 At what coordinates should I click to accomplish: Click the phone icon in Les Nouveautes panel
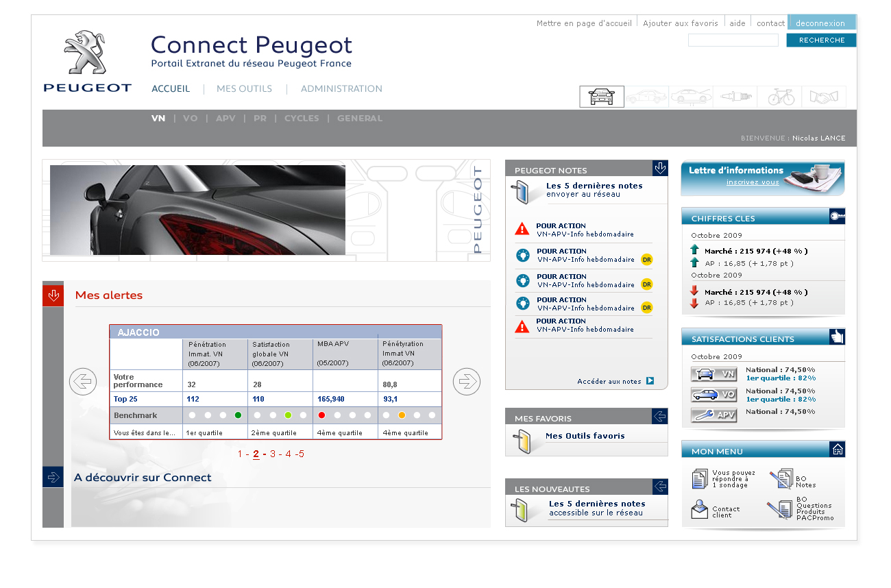[520, 511]
